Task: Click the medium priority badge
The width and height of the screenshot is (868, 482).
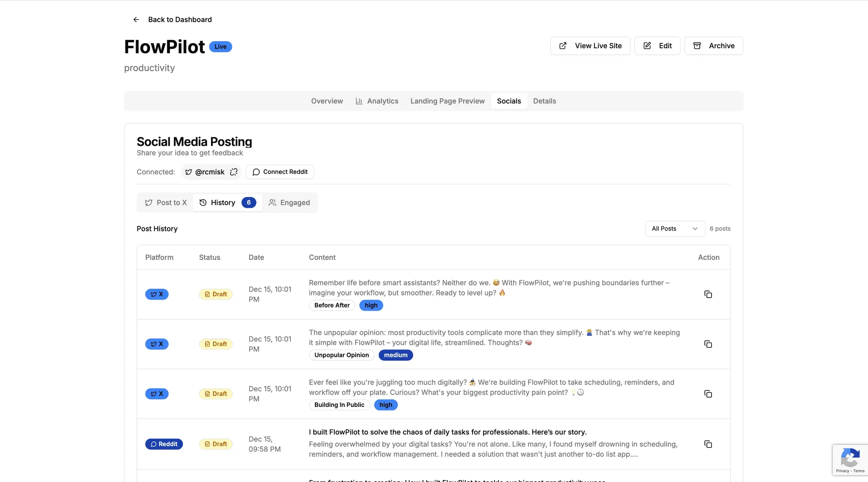Action: 395,355
